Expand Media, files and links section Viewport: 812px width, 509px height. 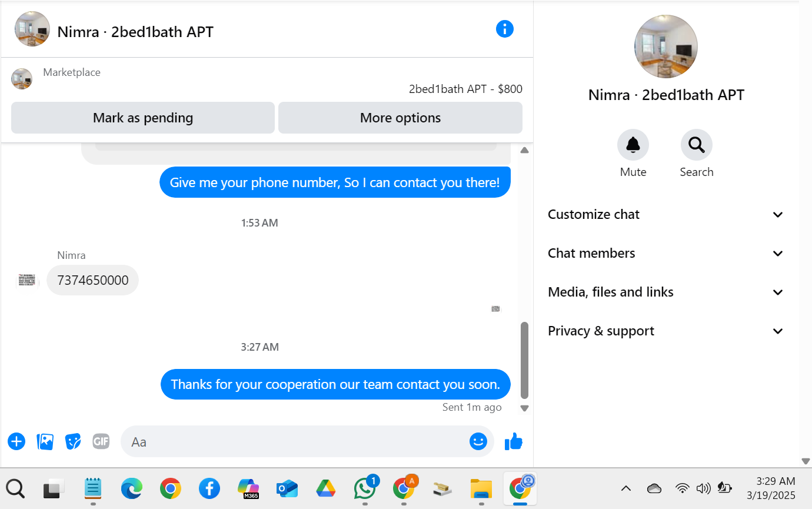coord(666,292)
